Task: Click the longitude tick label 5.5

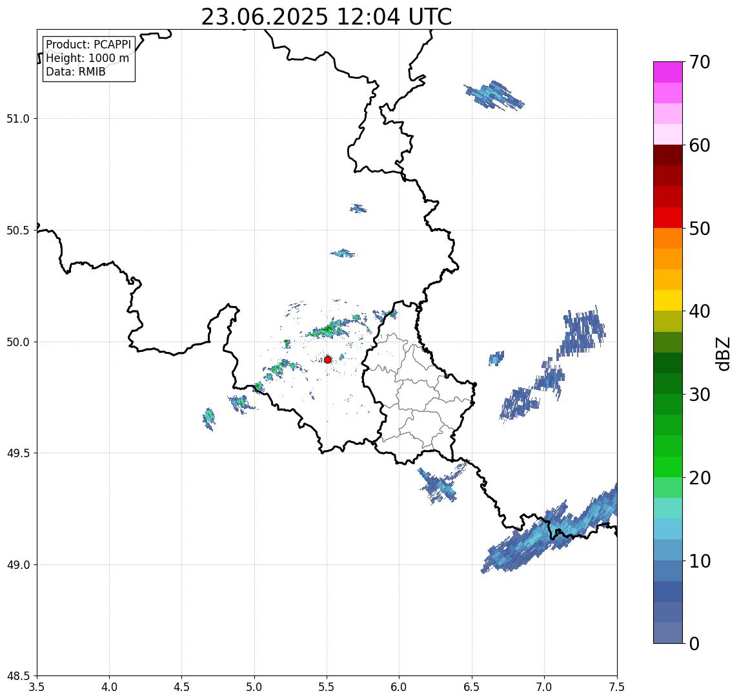Action: coord(327,687)
